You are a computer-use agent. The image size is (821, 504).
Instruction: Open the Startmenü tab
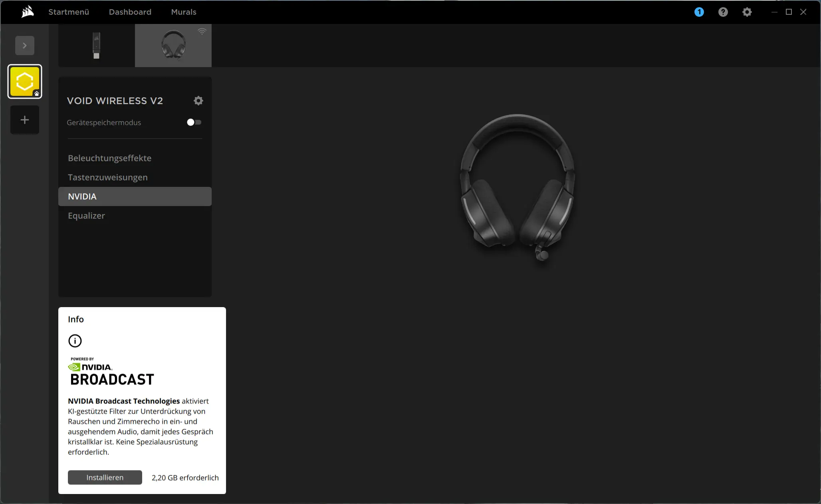click(x=69, y=12)
